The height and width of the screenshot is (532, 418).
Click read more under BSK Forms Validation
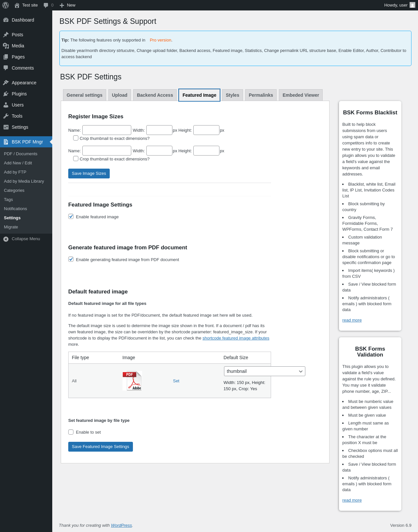[x=352, y=500]
